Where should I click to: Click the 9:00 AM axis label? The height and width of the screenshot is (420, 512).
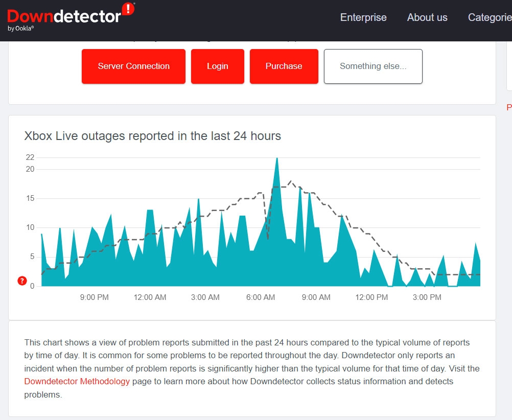(x=316, y=297)
